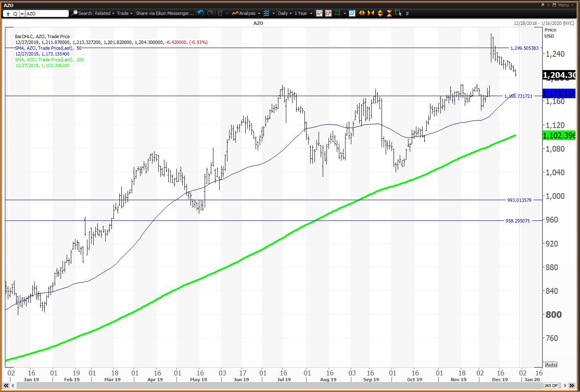Click the blue wavy lines icon
580x392 pixels.
266,13
